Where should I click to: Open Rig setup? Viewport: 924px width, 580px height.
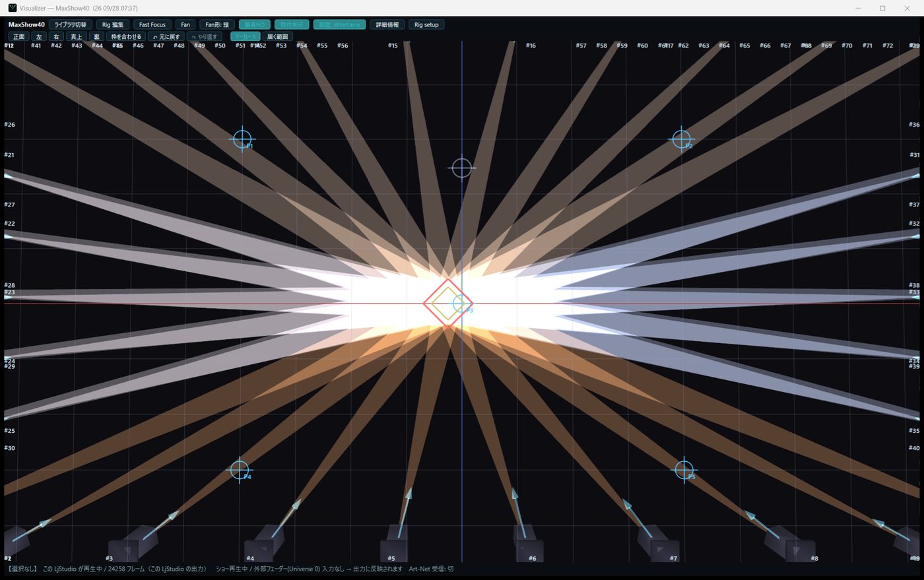pyautogui.click(x=426, y=24)
